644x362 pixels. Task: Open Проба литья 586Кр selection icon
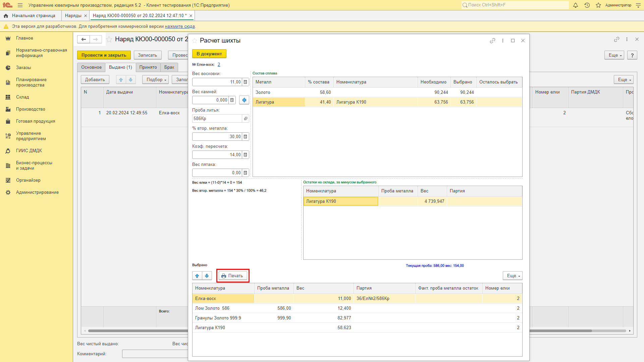[x=246, y=118]
